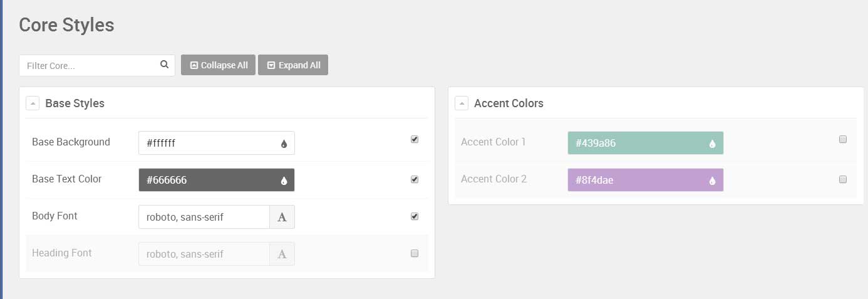The height and width of the screenshot is (299, 868).
Task: Open color picker droplet for Base Text Color
Action: [x=284, y=181]
